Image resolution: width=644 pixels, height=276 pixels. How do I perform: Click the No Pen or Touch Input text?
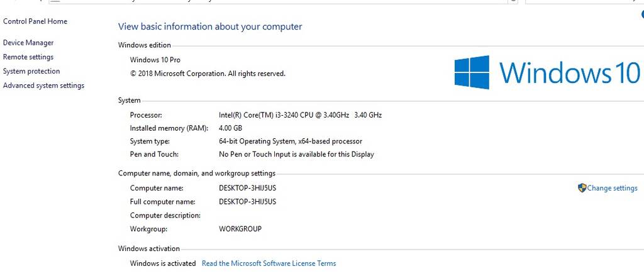(x=296, y=155)
